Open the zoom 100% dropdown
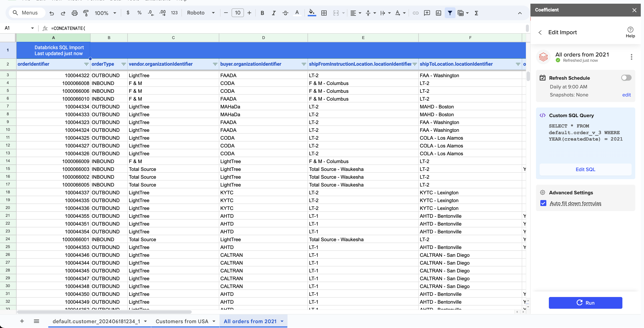644x328 pixels. click(x=105, y=13)
